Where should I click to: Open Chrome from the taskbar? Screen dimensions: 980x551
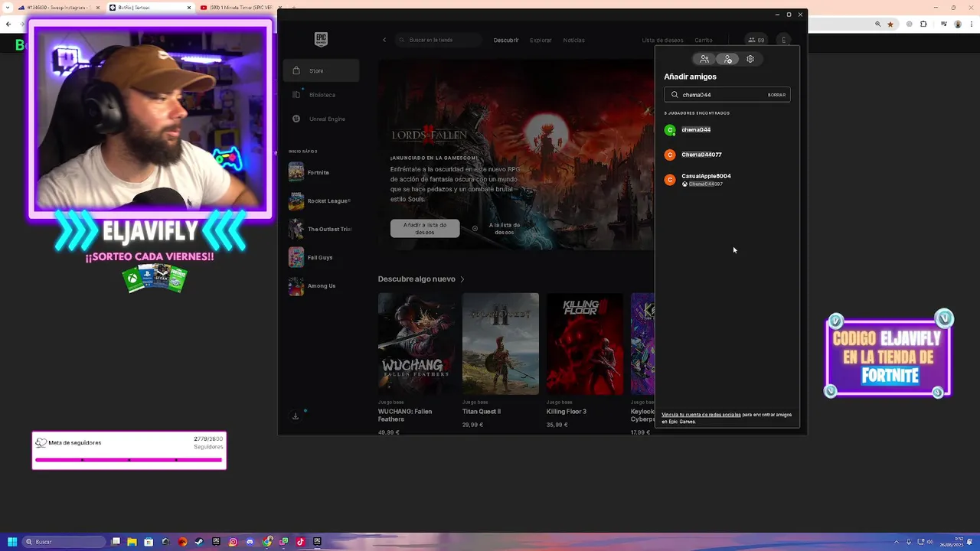pyautogui.click(x=266, y=542)
